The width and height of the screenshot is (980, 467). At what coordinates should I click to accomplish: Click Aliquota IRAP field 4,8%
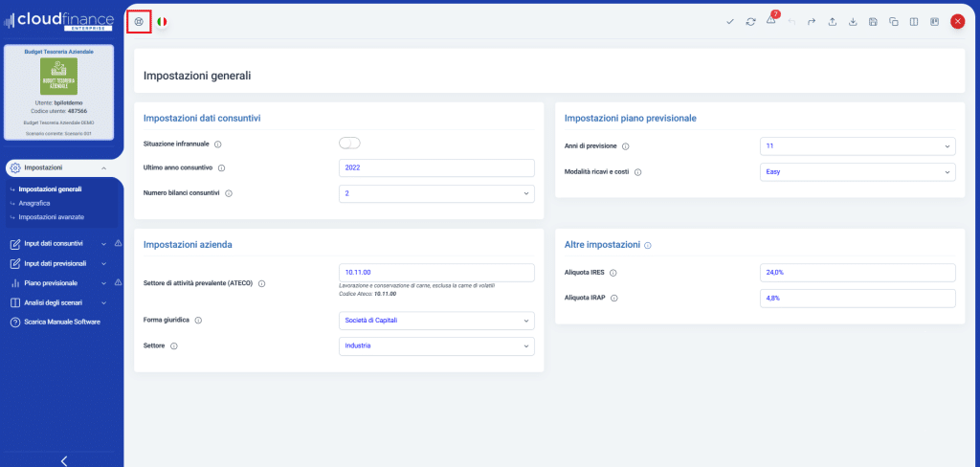tap(857, 299)
